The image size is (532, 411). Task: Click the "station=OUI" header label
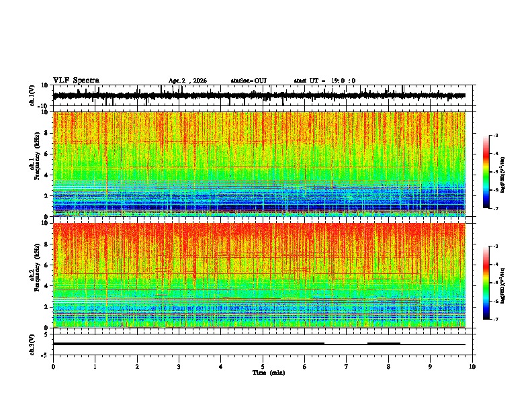pos(249,81)
